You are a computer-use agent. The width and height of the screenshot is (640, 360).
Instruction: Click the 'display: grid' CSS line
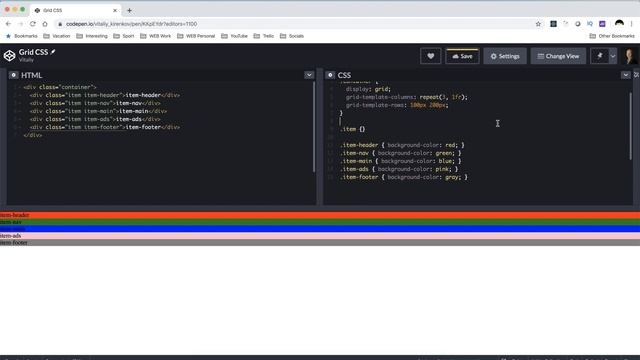point(368,89)
